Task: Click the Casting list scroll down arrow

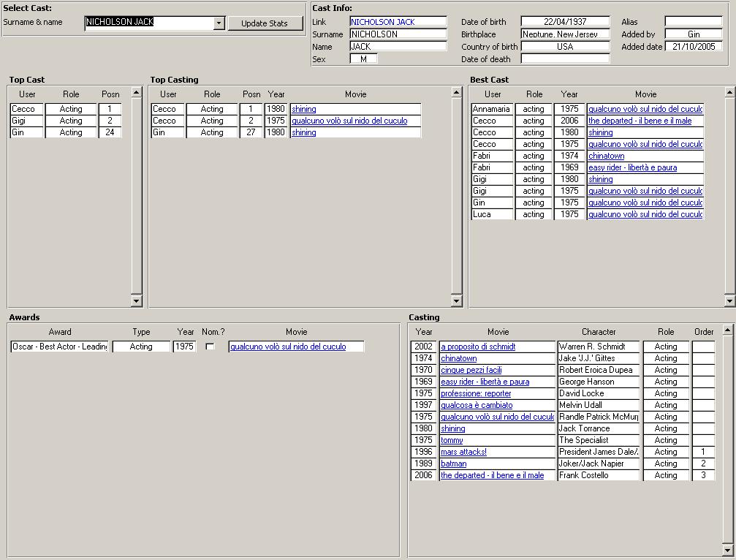Action: coord(727,550)
